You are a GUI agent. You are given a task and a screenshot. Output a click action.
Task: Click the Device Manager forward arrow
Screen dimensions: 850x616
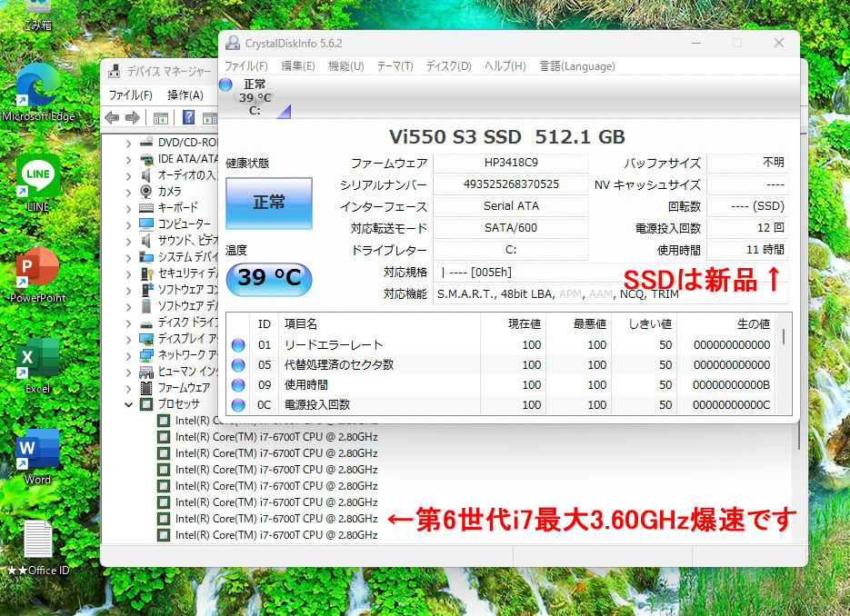pos(132,117)
